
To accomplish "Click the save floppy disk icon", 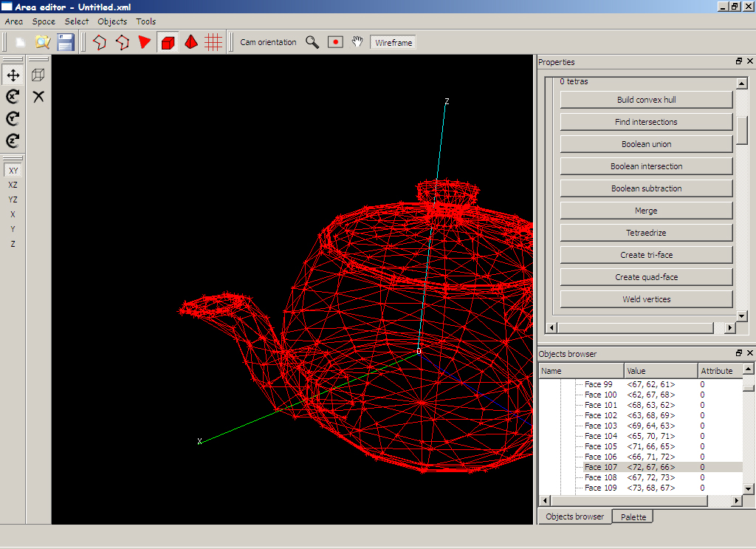I will pos(66,42).
